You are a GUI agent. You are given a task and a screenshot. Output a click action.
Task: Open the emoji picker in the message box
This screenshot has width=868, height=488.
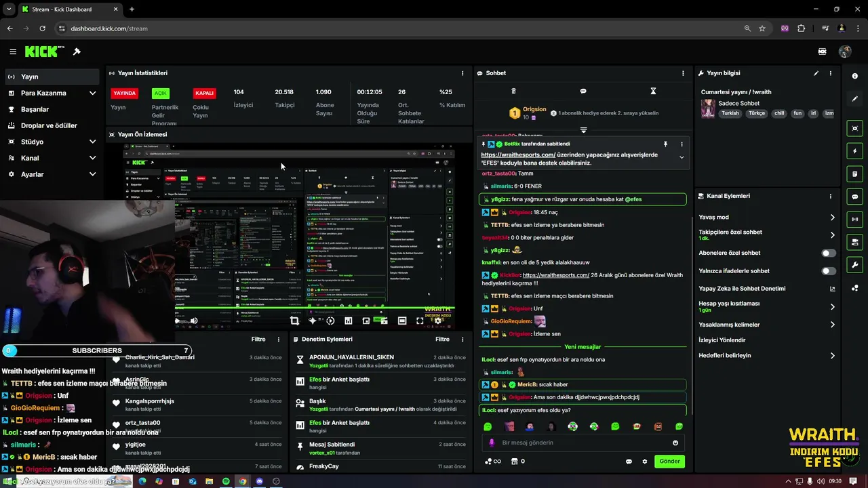(x=675, y=443)
